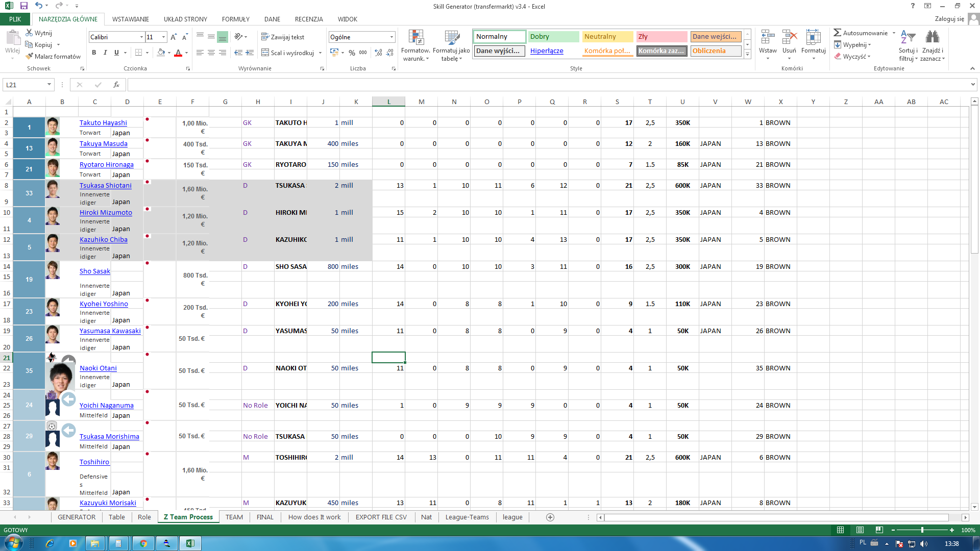
Task: Click the percent style icon
Action: 352,53
